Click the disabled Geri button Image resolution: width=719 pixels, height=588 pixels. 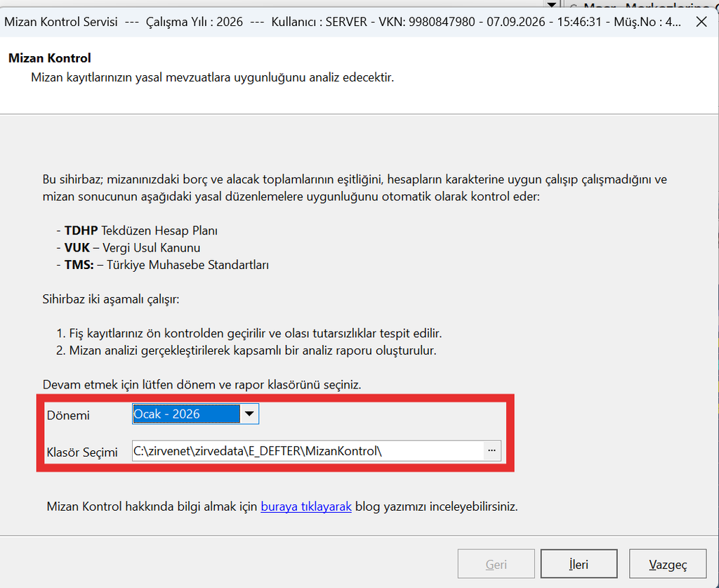496,564
